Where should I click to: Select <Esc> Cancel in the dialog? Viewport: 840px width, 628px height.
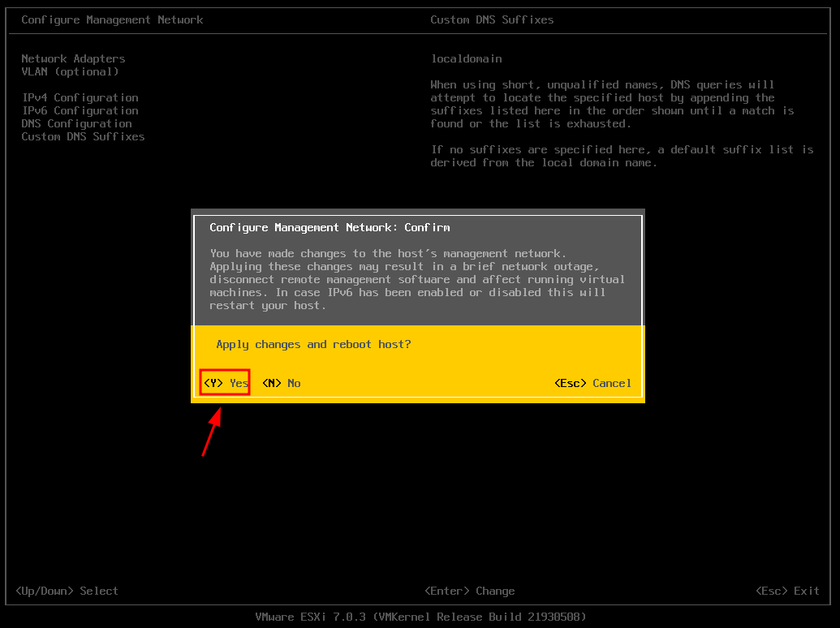[x=592, y=383]
